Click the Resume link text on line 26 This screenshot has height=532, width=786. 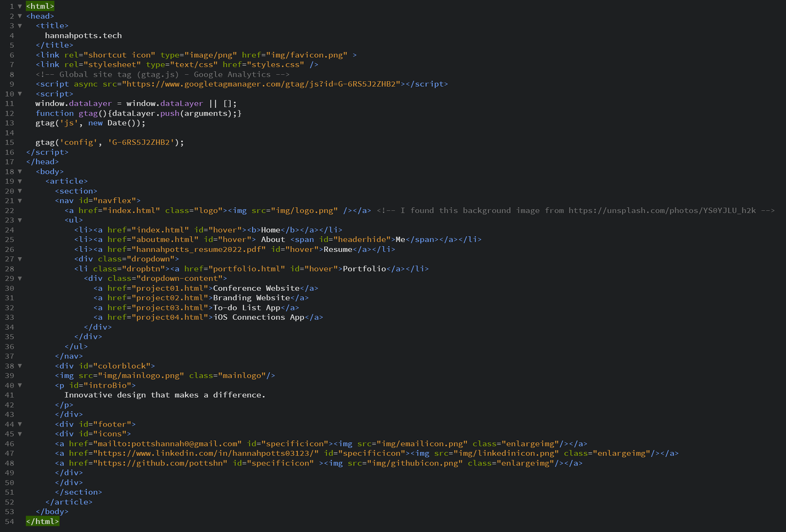click(x=338, y=249)
